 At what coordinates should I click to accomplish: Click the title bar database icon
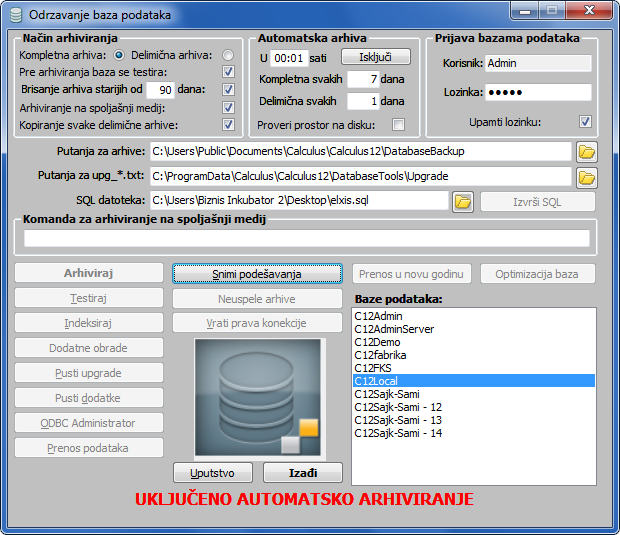pyautogui.click(x=16, y=15)
